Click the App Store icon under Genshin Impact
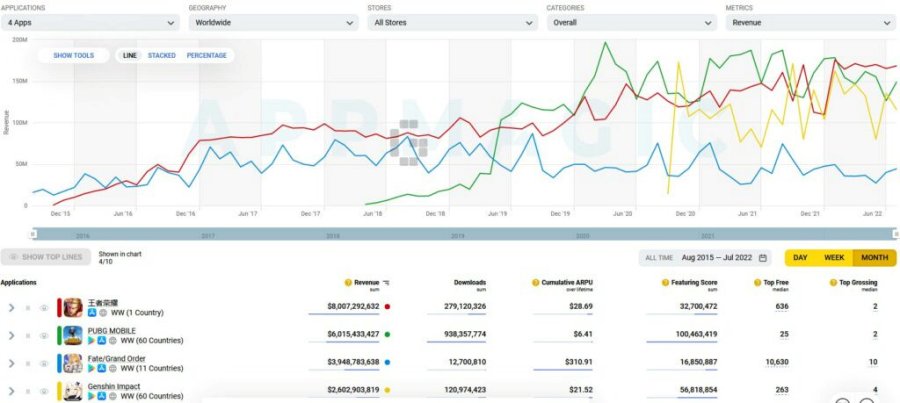 tap(102, 396)
